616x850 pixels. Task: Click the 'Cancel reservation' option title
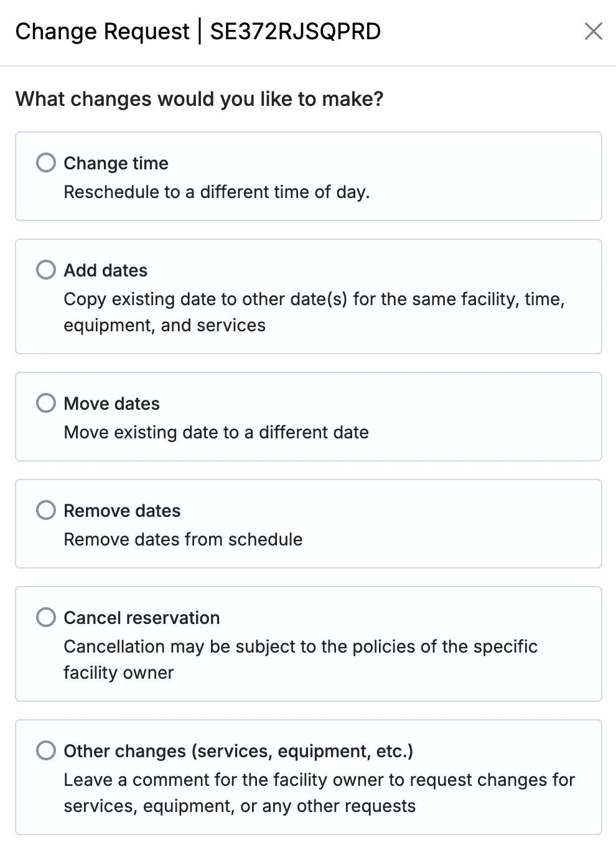142,618
